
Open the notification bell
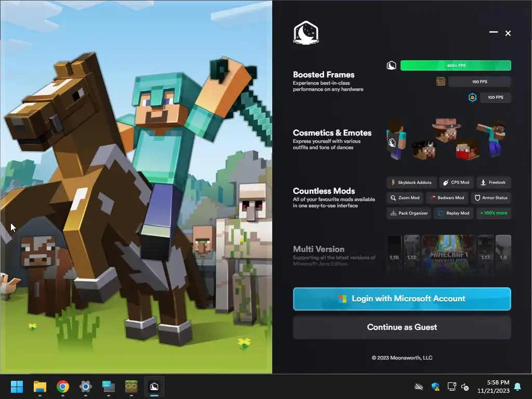(518, 387)
